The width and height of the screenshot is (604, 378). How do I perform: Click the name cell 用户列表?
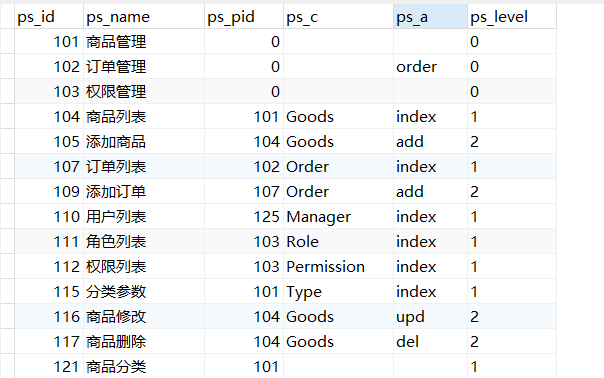(144, 217)
